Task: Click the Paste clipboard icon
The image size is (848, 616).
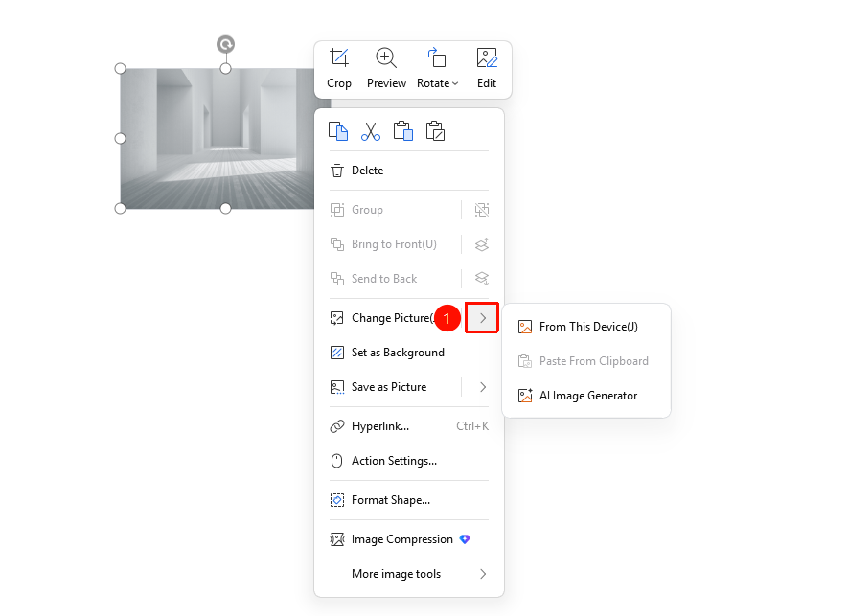Action: [402, 131]
